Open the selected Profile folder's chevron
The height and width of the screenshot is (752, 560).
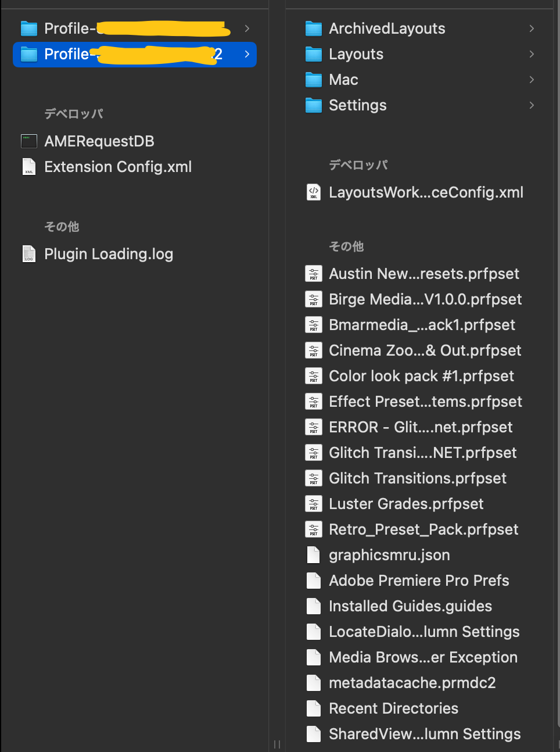tap(246, 54)
